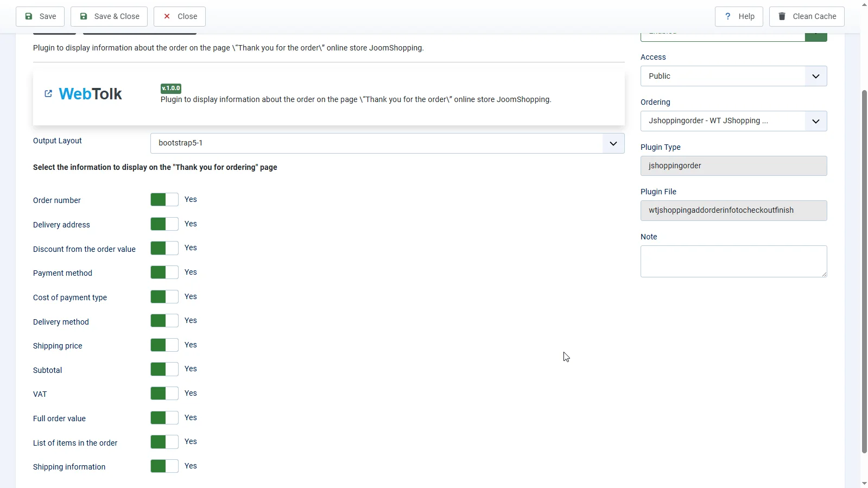Switch off the VAT toggle

(x=164, y=394)
